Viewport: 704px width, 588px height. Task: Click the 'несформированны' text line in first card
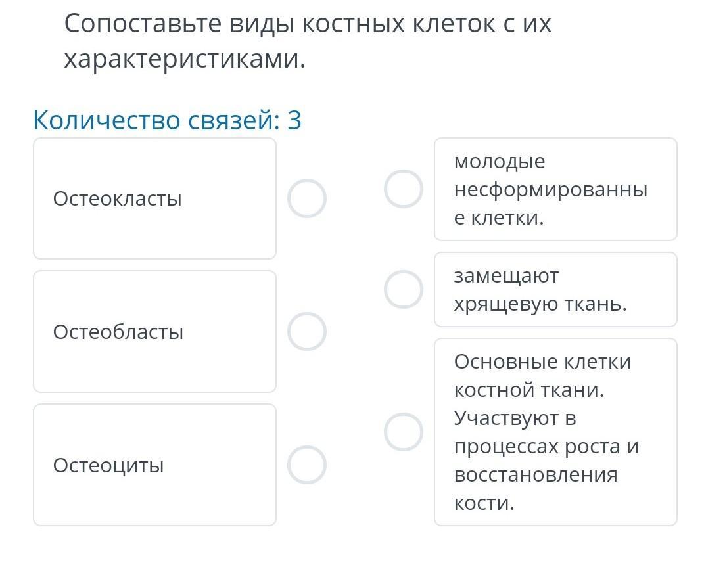[x=551, y=190]
